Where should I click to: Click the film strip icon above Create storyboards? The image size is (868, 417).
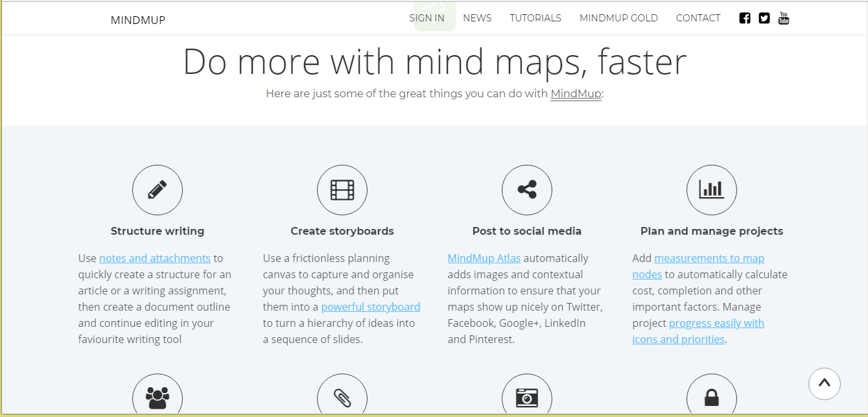click(x=342, y=190)
